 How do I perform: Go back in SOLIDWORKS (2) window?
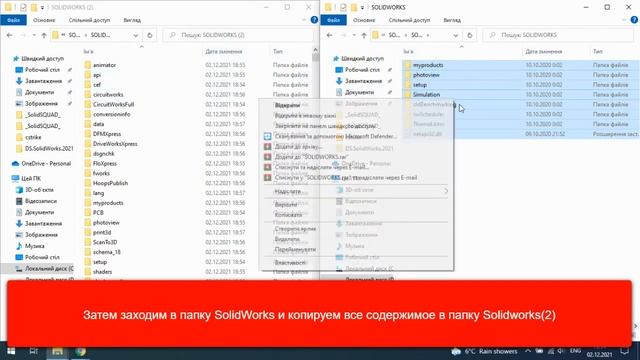coord(9,35)
